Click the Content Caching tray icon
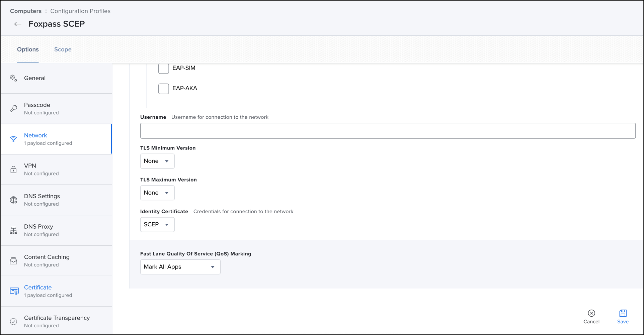This screenshot has height=335, width=644. click(13, 261)
